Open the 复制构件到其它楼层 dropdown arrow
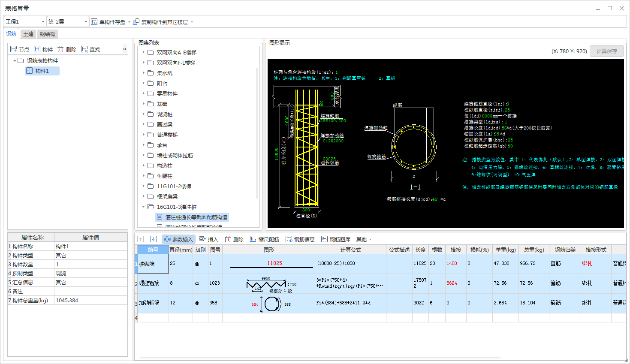 point(192,22)
